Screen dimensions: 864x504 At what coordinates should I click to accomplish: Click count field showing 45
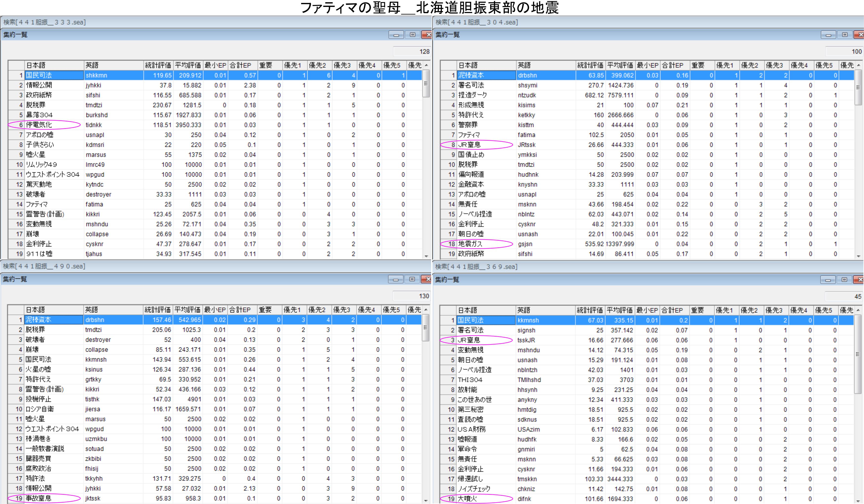coord(844,296)
